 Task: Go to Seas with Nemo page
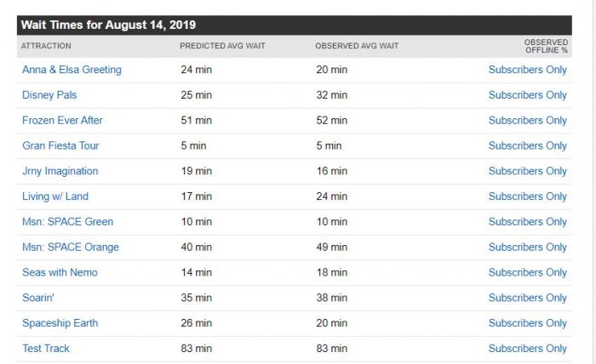[60, 272]
